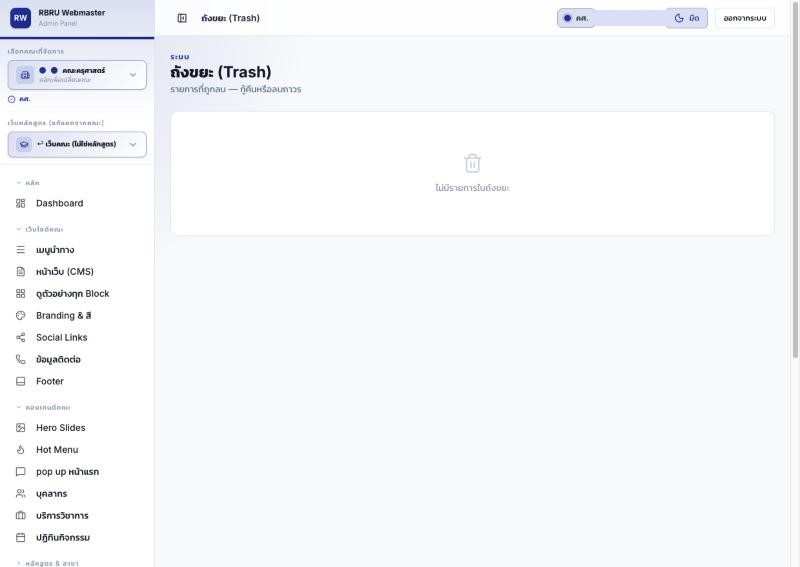
Task: Click the Hero Slides image icon
Action: tap(20, 428)
